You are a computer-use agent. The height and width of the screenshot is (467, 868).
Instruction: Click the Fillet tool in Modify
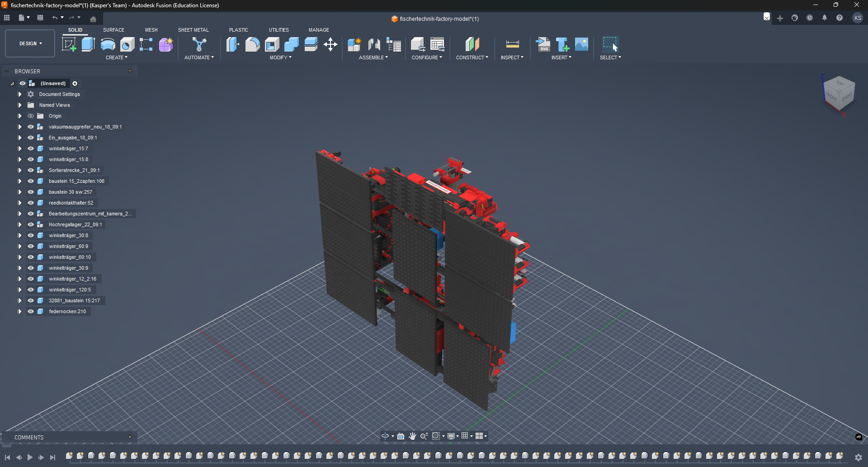pos(252,44)
